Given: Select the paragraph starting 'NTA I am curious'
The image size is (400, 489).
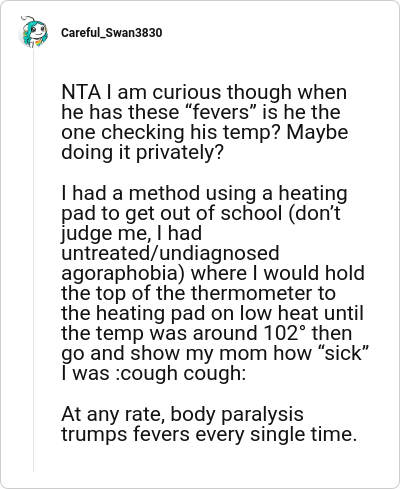Looking at the screenshot, I should tap(205, 122).
